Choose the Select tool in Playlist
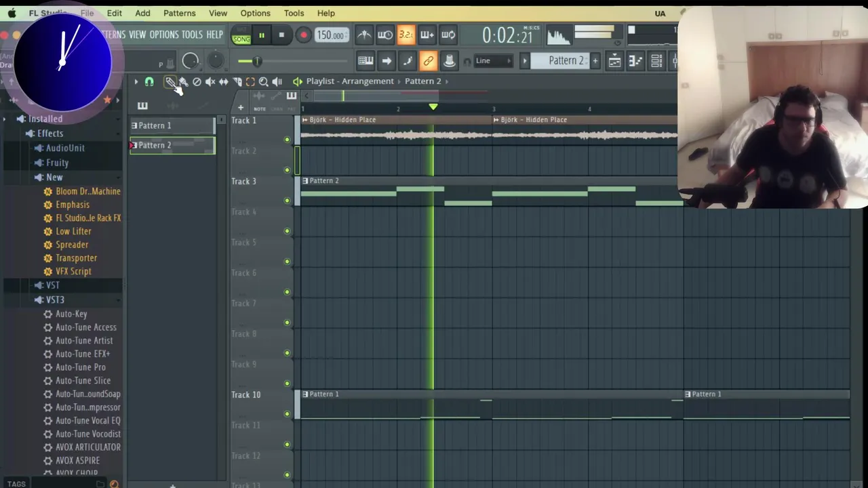Screen dimensions: 868x488 (x=250, y=81)
